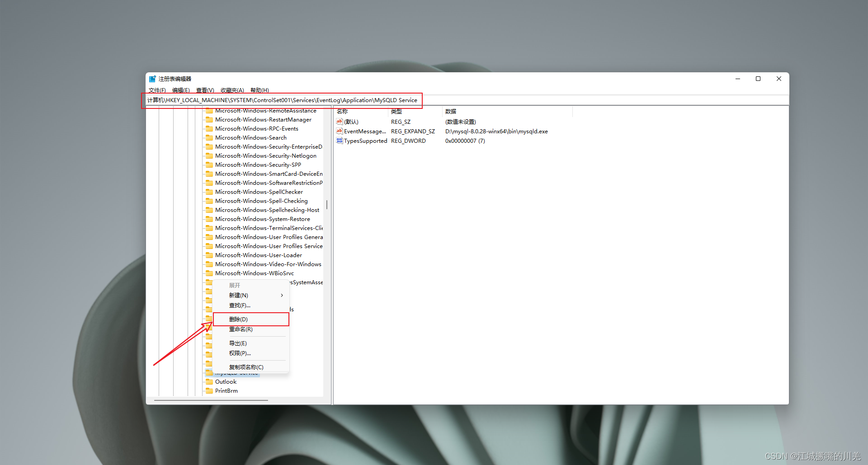The height and width of the screenshot is (465, 868).
Task: Click the string icon of the EventMessage value
Action: coord(340,131)
